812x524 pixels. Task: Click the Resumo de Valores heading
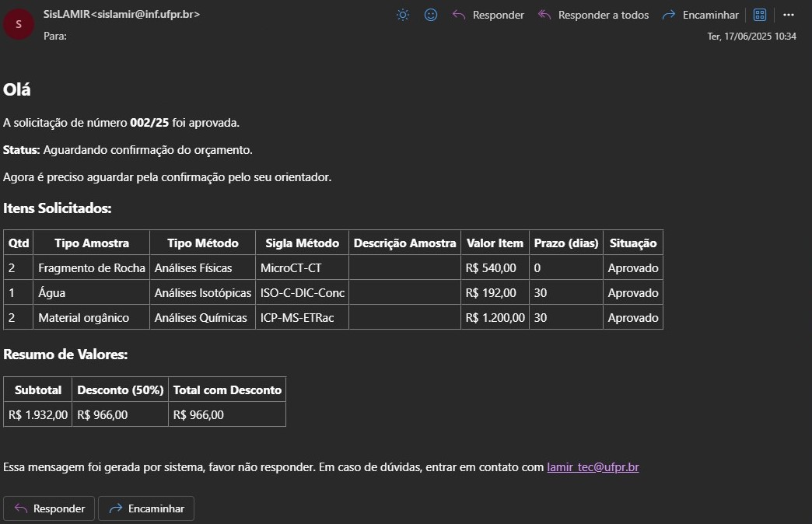(65, 355)
